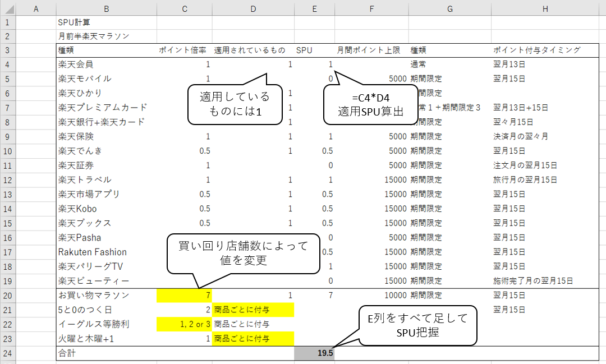Click 10000 limit in お買い物マラソン row

coord(371,295)
